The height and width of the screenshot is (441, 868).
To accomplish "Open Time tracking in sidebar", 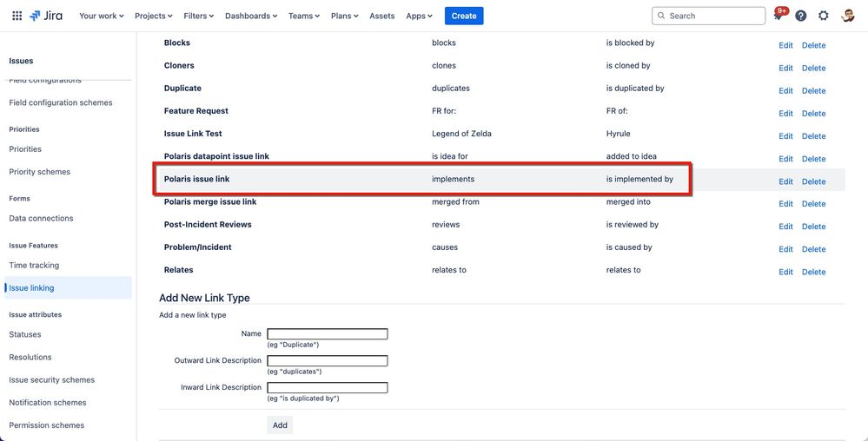I will (x=34, y=265).
